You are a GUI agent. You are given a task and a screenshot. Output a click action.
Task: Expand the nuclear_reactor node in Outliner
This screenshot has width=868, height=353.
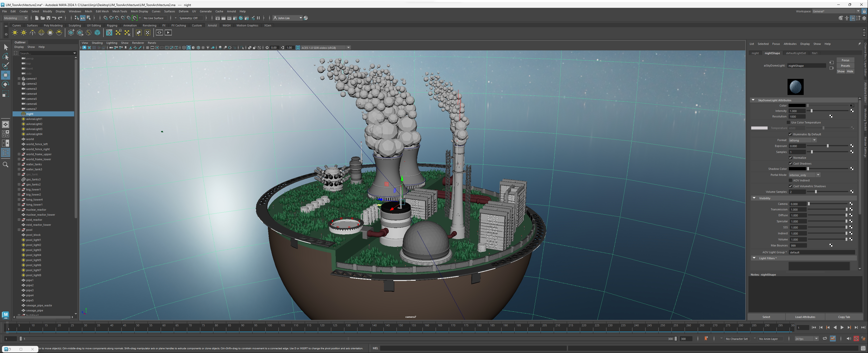(19, 210)
